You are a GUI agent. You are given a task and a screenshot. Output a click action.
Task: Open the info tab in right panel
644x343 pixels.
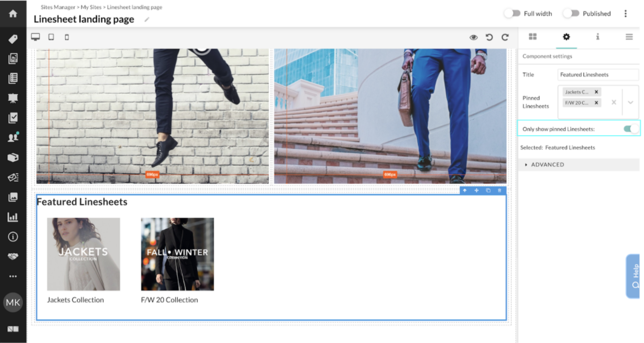(598, 37)
